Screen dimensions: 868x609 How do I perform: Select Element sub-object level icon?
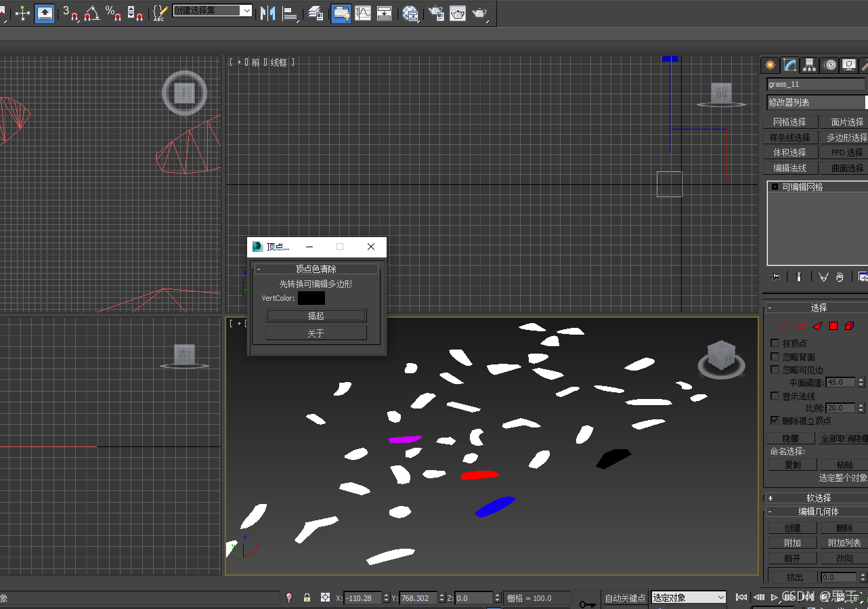(849, 326)
